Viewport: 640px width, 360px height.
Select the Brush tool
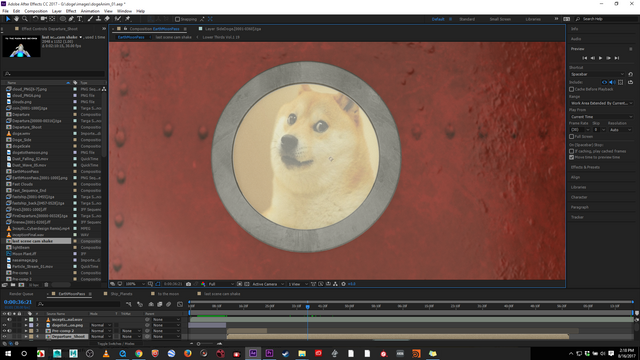coord(90,19)
